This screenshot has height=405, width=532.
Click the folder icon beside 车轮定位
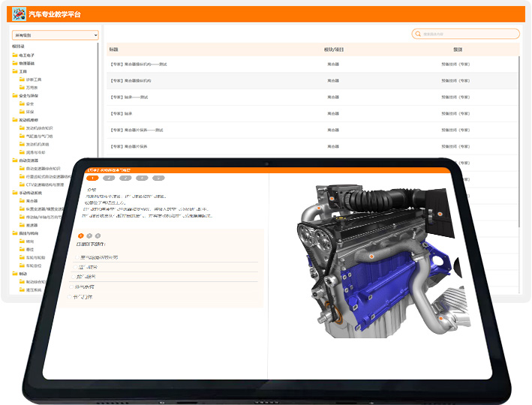(22, 265)
